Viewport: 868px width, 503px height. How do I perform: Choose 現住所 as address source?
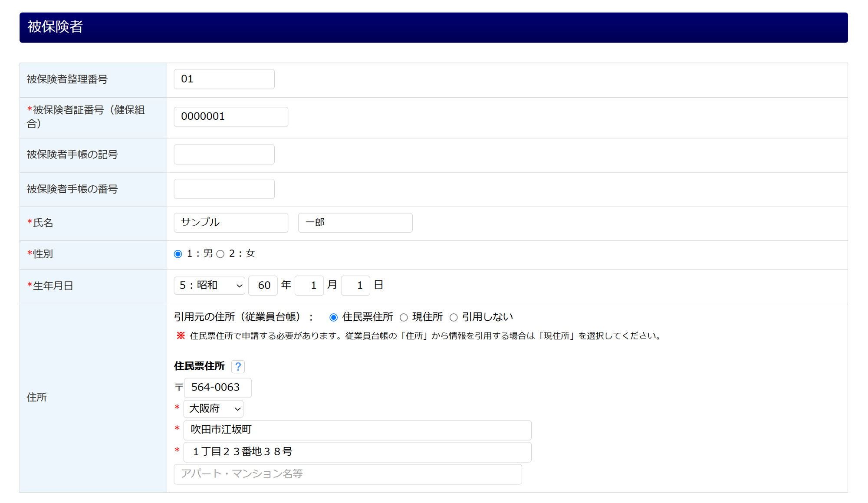[404, 318]
